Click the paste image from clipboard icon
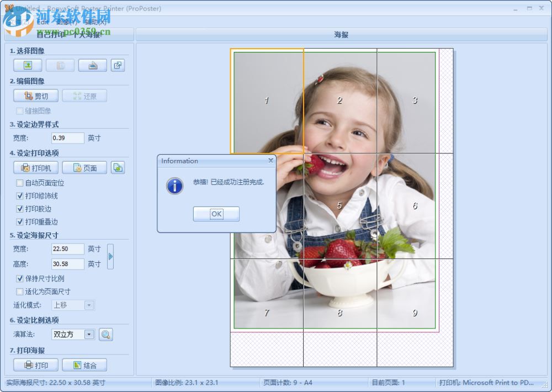This screenshot has height=392, width=552. 60,65
